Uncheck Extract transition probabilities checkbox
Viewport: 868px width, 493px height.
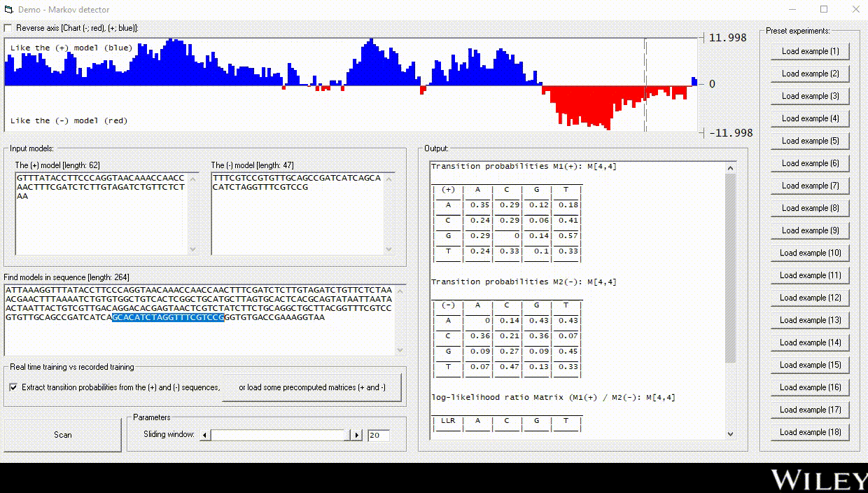[x=14, y=387]
